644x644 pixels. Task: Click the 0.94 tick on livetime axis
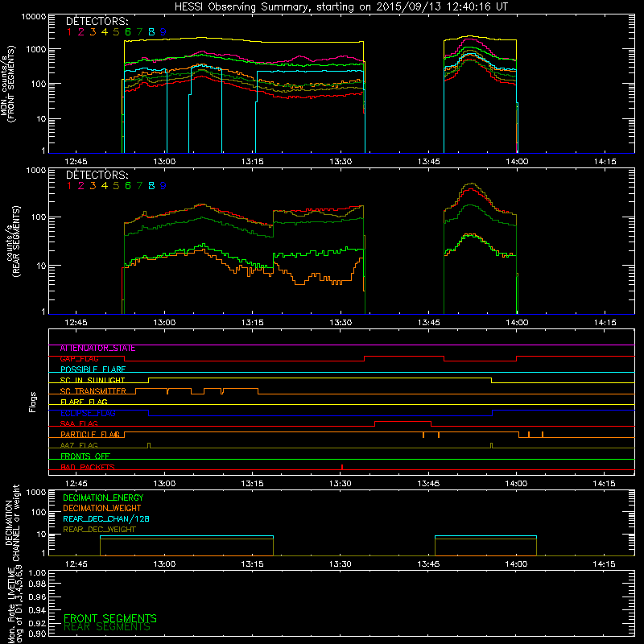[x=37, y=609]
